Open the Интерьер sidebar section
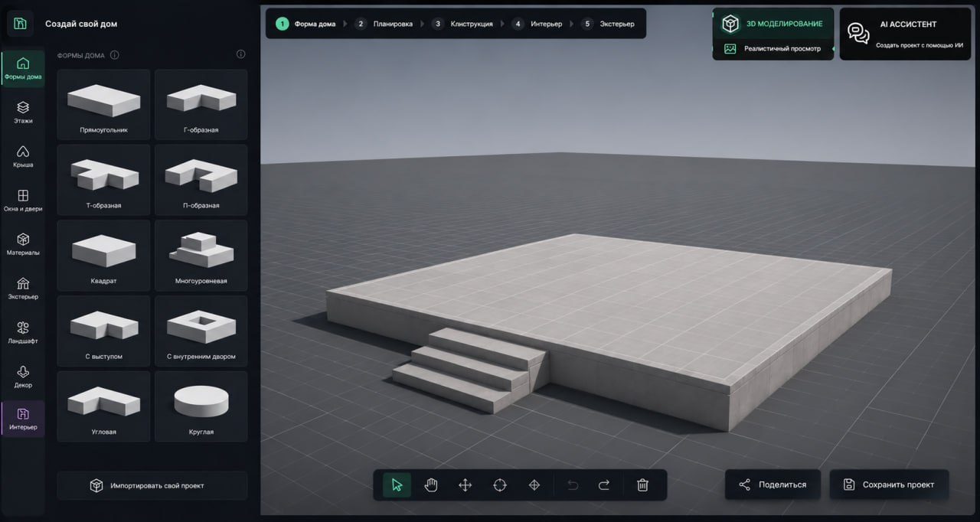This screenshot has height=522, width=980. click(23, 419)
